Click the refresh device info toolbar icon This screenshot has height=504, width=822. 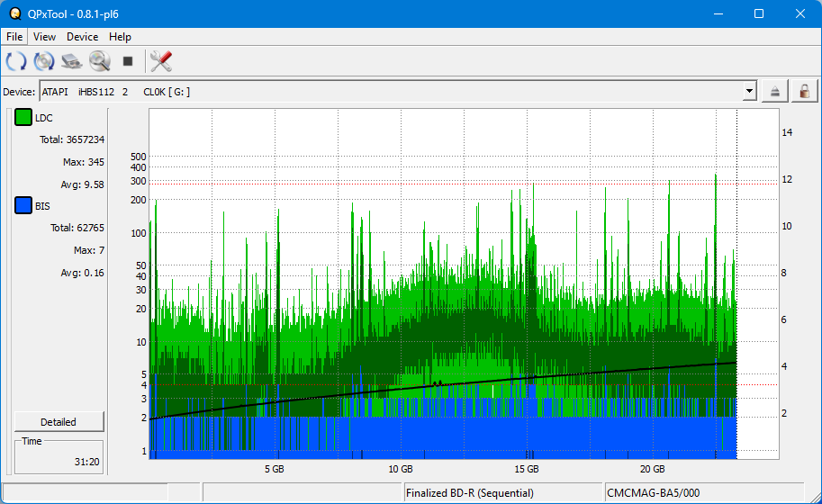pos(16,61)
